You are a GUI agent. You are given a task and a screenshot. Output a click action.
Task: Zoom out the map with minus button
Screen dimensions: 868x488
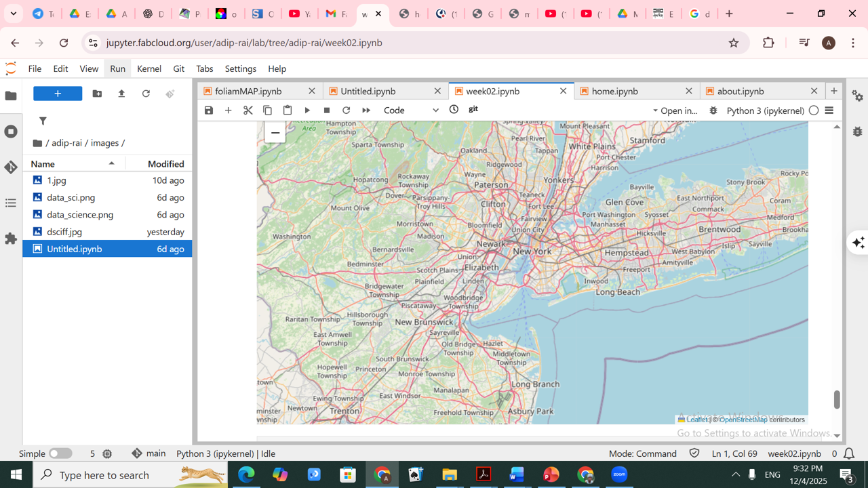click(x=275, y=133)
